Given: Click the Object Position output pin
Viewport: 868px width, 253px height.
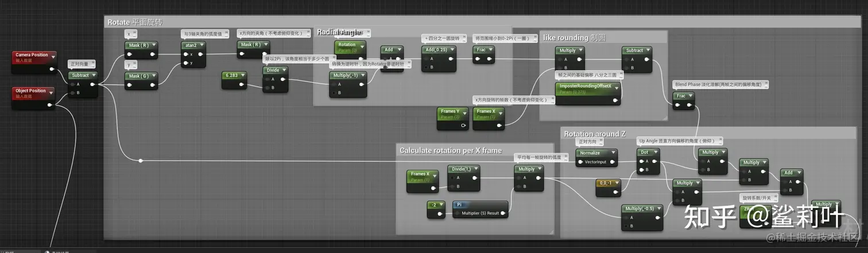Looking at the screenshot, I should pos(50,104).
